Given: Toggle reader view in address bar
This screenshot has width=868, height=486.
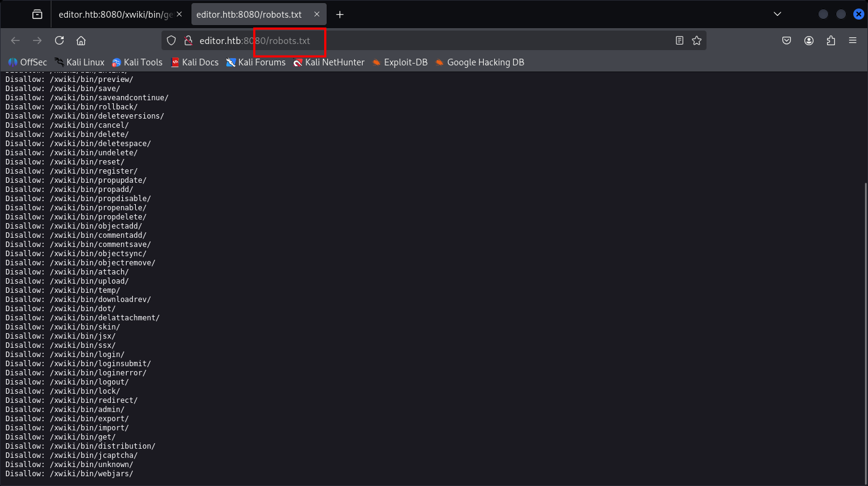Looking at the screenshot, I should pos(679,40).
